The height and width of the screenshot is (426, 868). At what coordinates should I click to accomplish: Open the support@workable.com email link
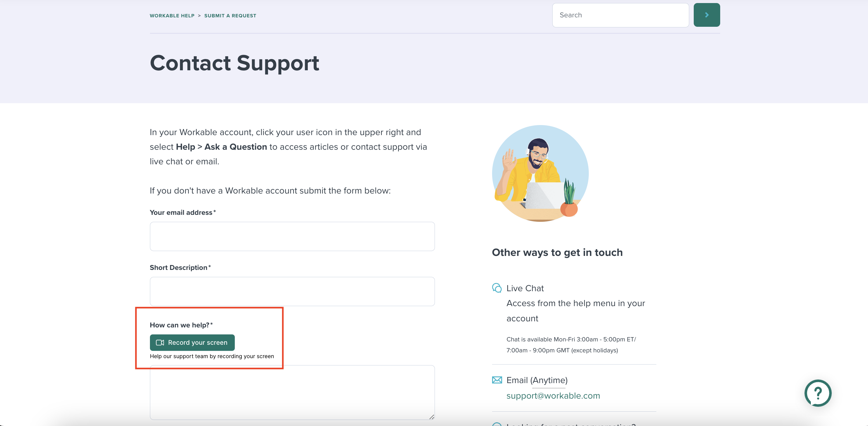point(553,396)
